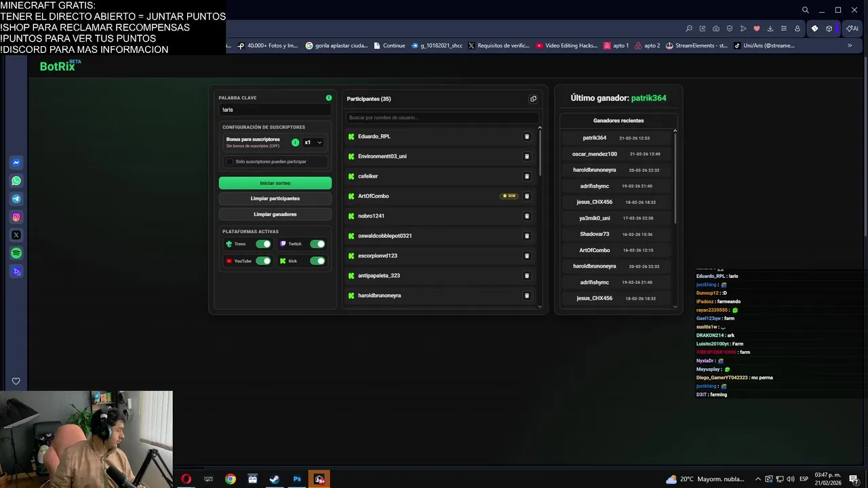Delete nobro1241 with the trash icon
Viewport: 868px width, 488px height.
click(x=527, y=216)
